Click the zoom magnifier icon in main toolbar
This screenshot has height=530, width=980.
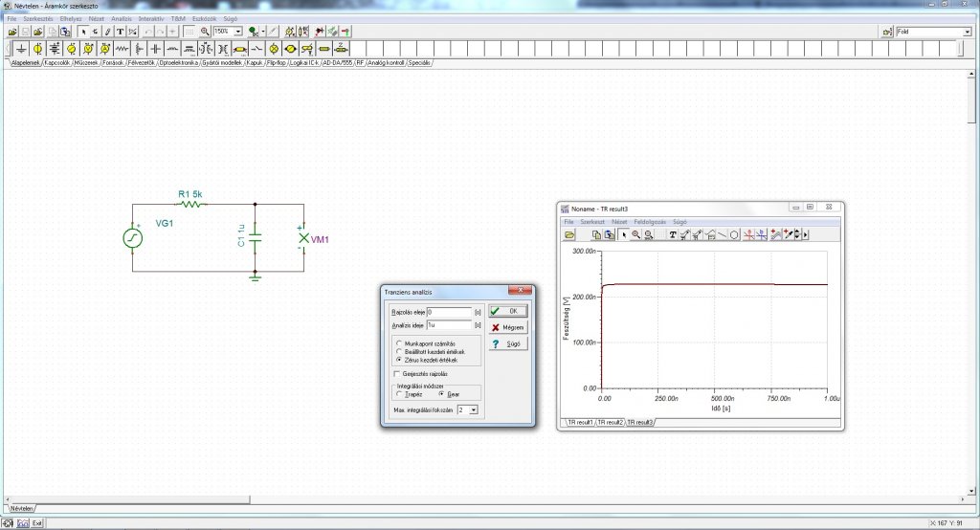205,32
